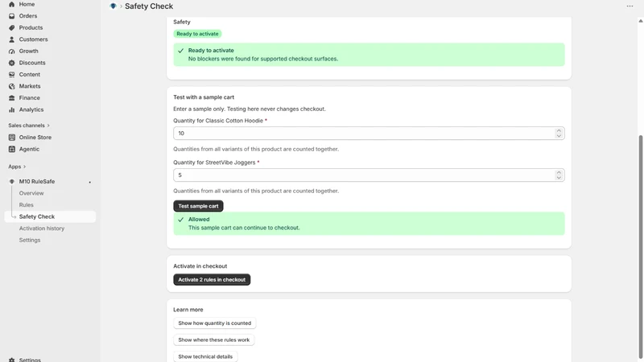Viewport: 644px width, 362px height.
Task: Click the Discounts badge icon
Action: click(11, 63)
